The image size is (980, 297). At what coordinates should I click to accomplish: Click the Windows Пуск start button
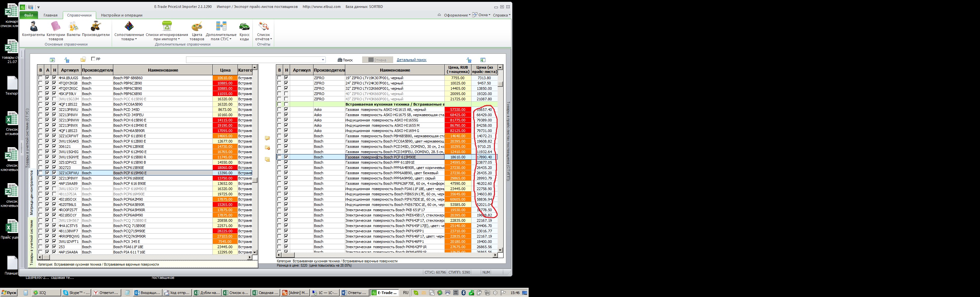point(9,293)
